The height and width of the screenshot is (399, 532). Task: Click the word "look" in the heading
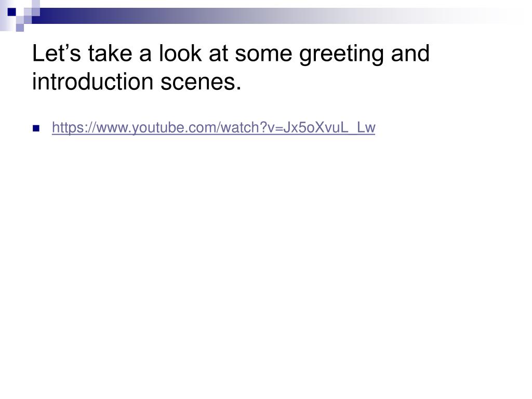tap(180, 54)
